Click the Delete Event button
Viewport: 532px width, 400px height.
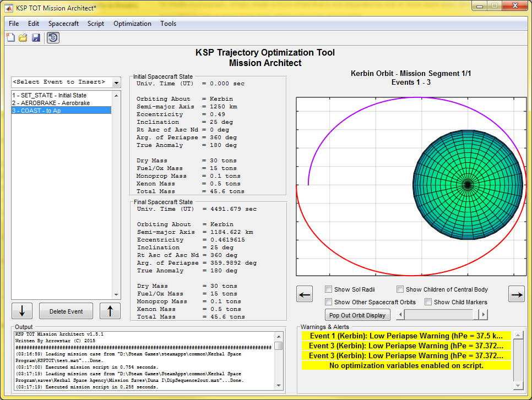(66, 311)
